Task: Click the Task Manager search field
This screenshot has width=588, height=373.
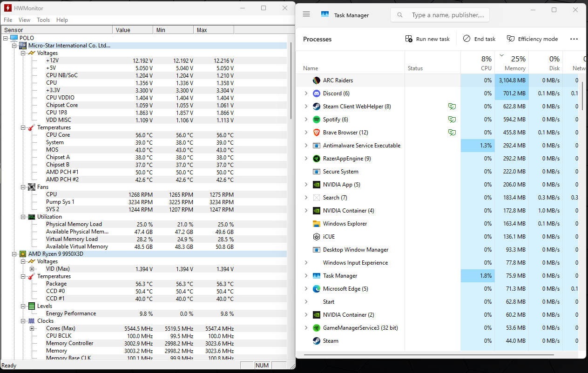Action: [x=440, y=15]
